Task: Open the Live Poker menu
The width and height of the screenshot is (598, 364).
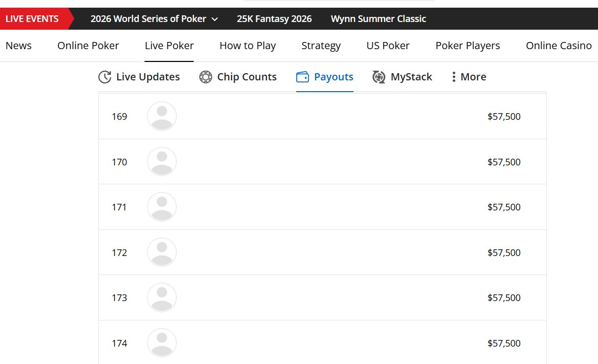Action: 169,46
